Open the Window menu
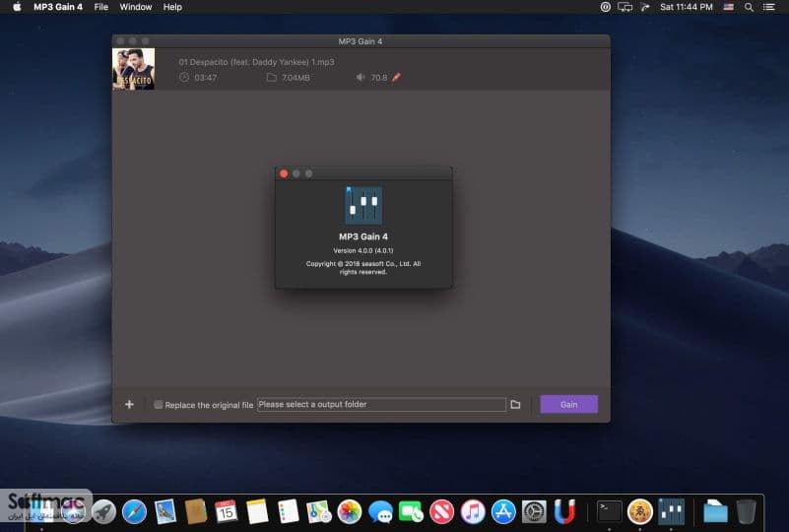 click(x=136, y=7)
